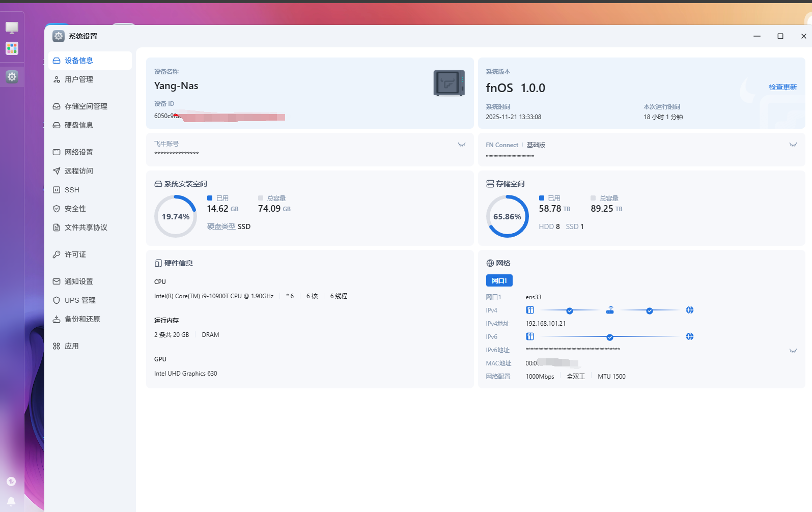Open the app center colorful grid icon
This screenshot has height=512, width=812.
click(x=12, y=48)
